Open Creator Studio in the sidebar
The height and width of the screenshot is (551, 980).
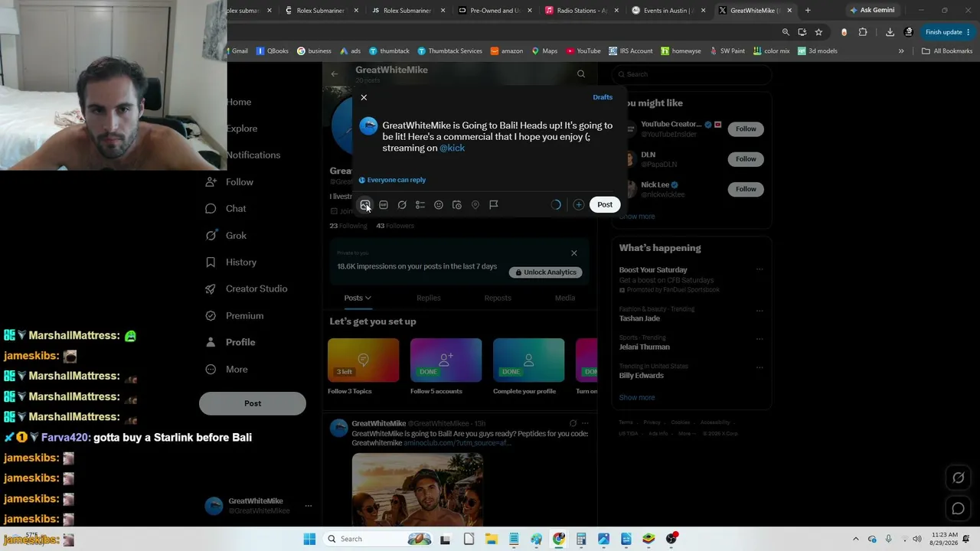[247, 289]
